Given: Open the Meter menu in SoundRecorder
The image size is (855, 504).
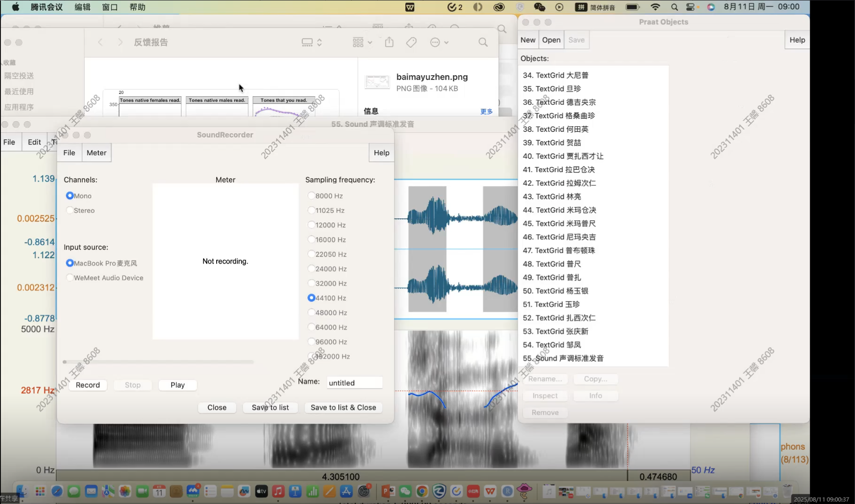Looking at the screenshot, I should click(x=96, y=153).
